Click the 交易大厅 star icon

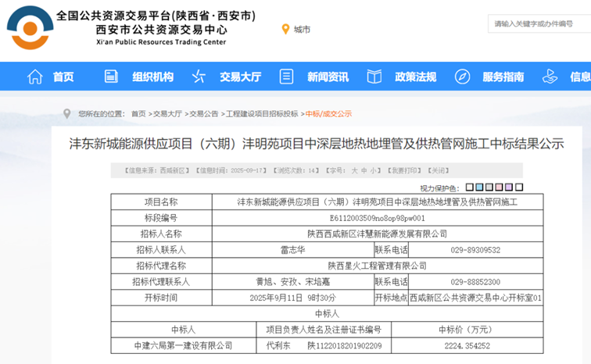tap(199, 77)
